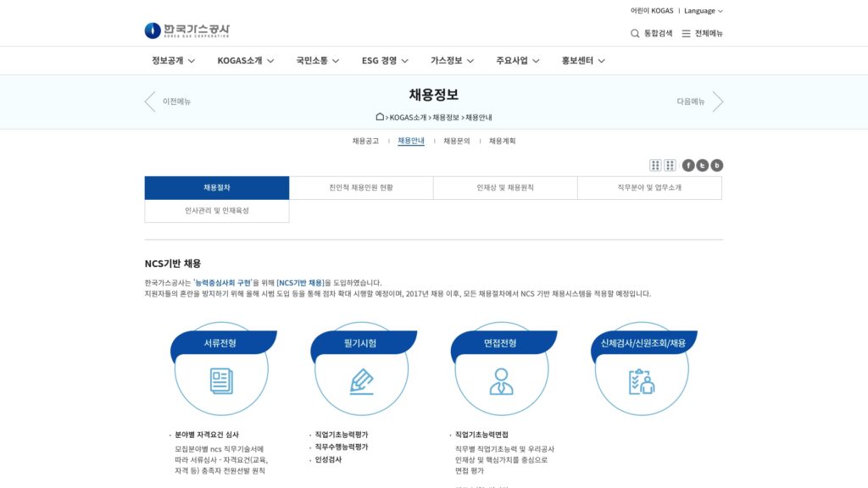Open 통합검색 via the magnifier icon
This screenshot has height=488, width=868.
[634, 33]
